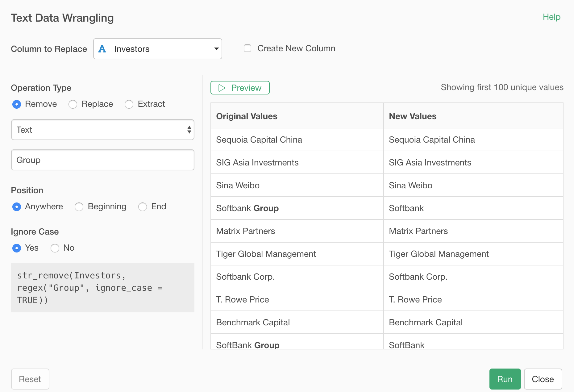Screen dimensions: 574x392
Task: Set Ignore Case to No
Action: (x=55, y=248)
